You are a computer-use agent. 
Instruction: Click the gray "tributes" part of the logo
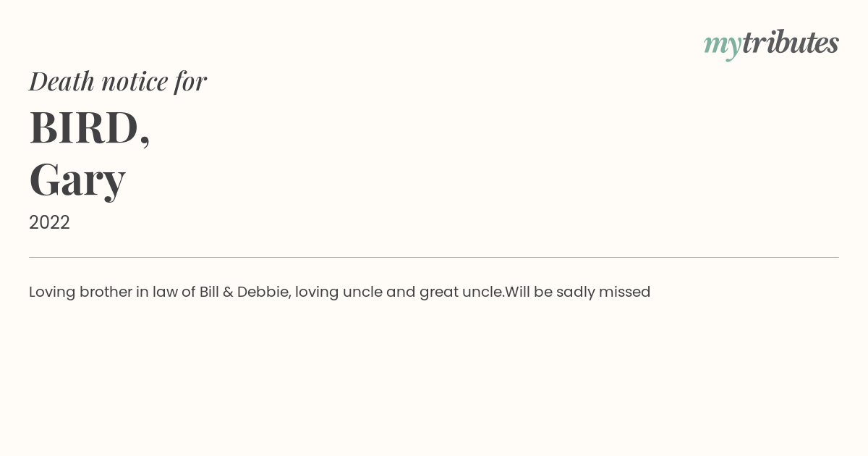(791, 43)
